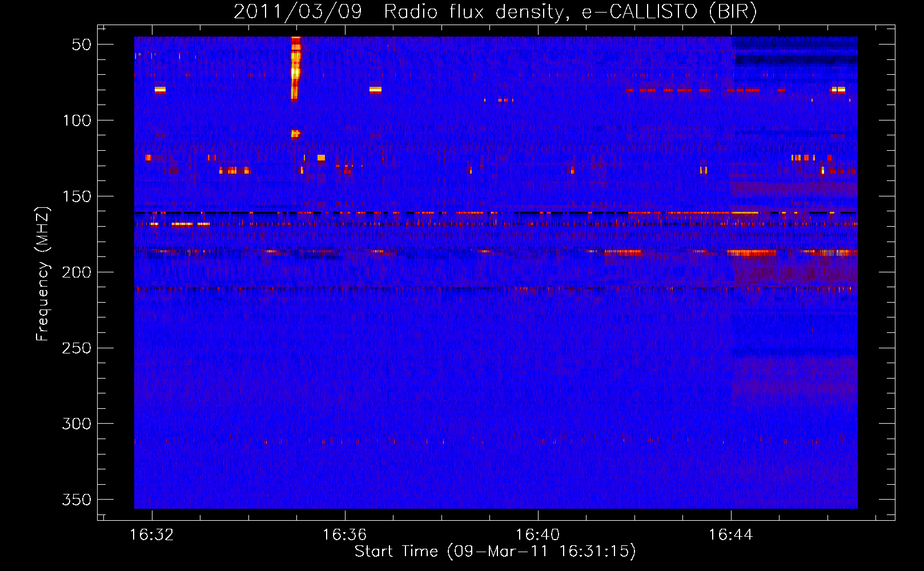Click the plot title "Radio flux density, e-CALLISTO (BIR)"
Viewport: 924px width, 571px height.
click(570, 12)
